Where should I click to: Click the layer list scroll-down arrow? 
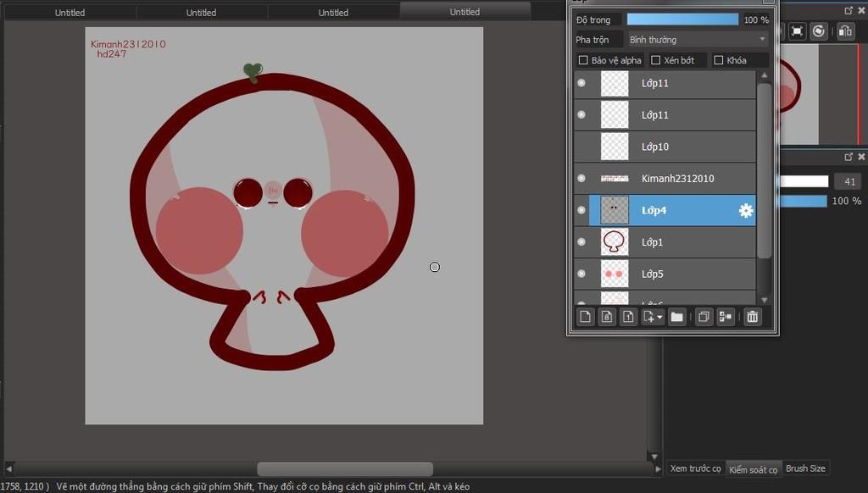(765, 300)
